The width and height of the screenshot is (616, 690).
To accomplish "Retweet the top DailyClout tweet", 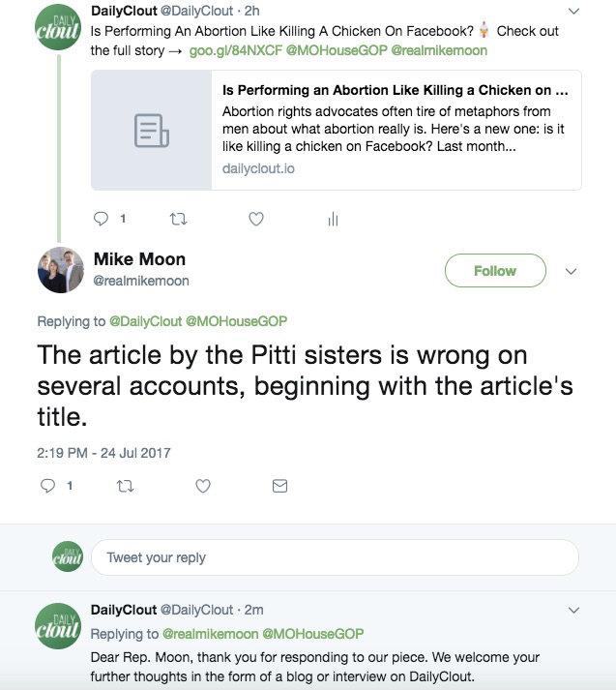I will [178, 220].
